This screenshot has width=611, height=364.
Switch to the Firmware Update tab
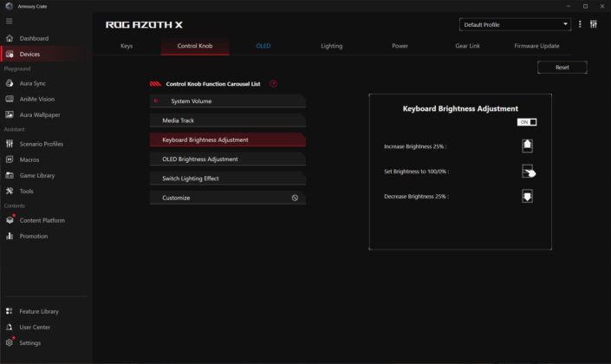coord(536,46)
